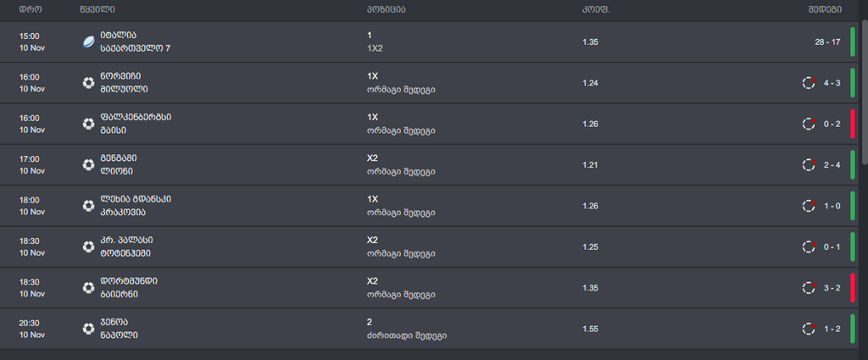Click the soccer ball icon beside ჯენოა
The image size is (868, 360).
pyautogui.click(x=88, y=329)
